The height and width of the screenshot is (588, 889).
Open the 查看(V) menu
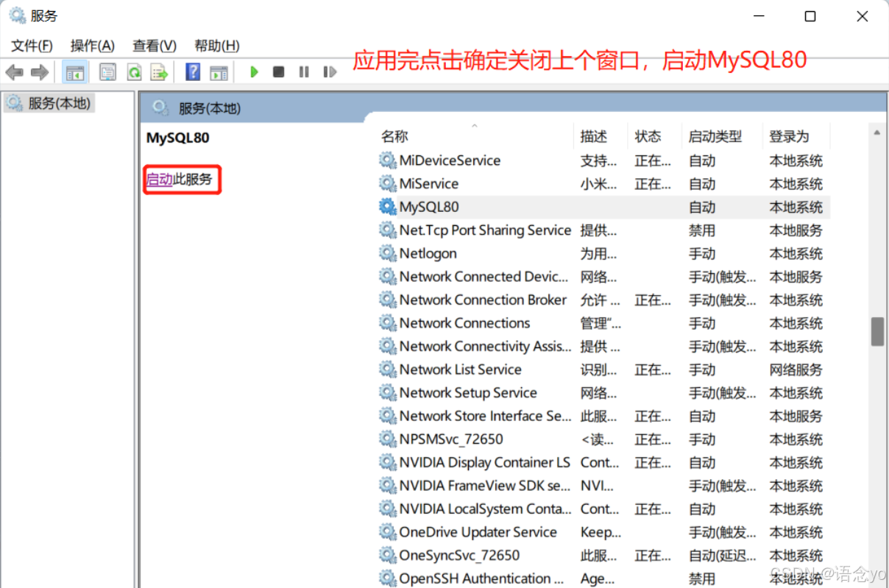tap(155, 46)
